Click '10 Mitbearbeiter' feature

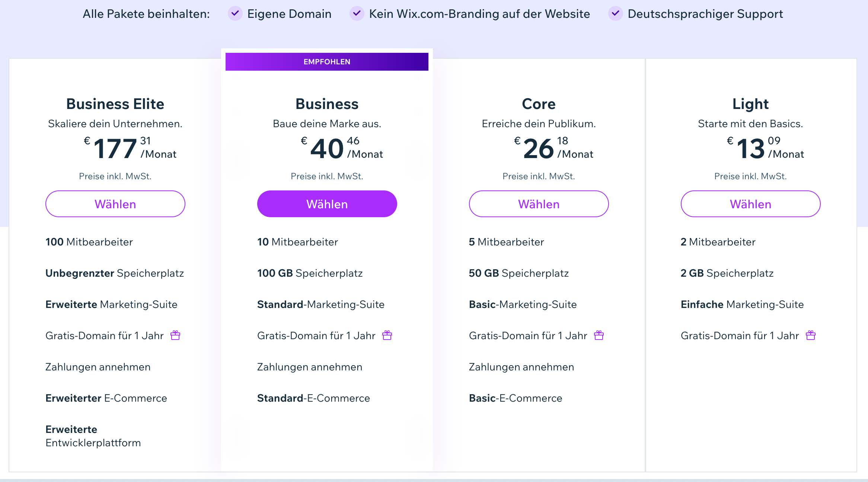(298, 242)
